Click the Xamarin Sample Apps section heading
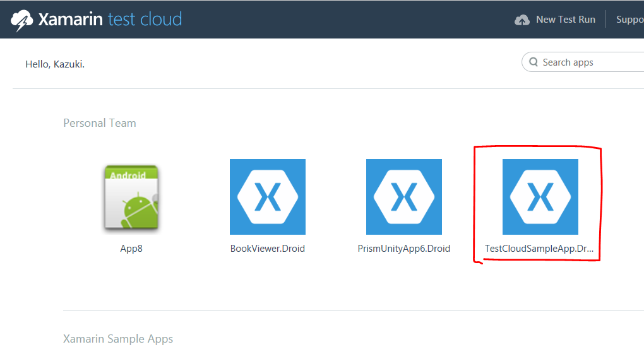 tap(118, 339)
